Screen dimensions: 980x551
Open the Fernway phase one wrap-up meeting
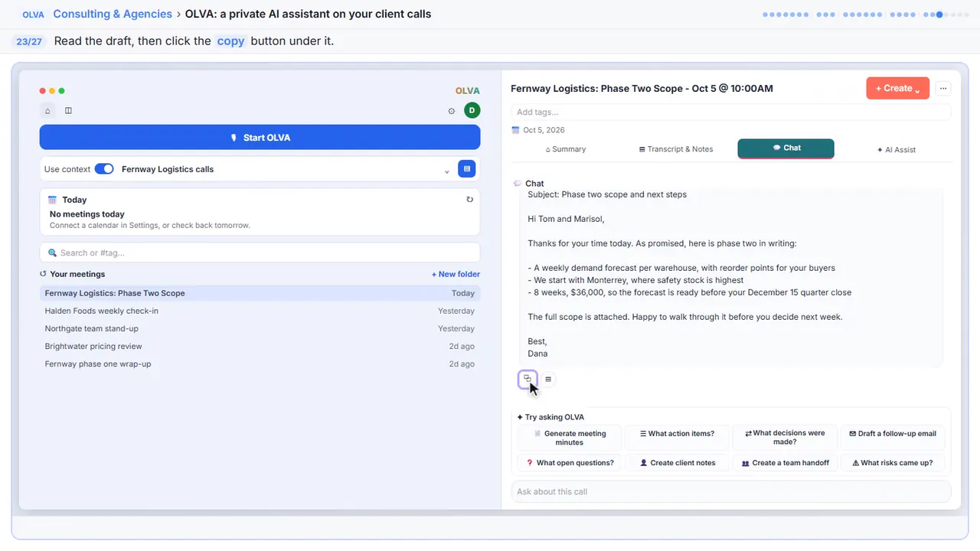260,364
